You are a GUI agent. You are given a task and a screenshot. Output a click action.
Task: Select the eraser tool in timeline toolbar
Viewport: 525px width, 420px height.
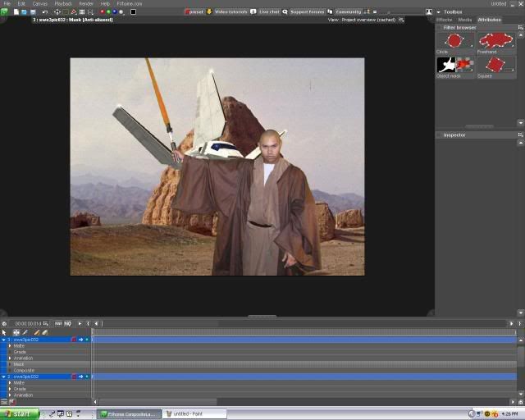45,332
